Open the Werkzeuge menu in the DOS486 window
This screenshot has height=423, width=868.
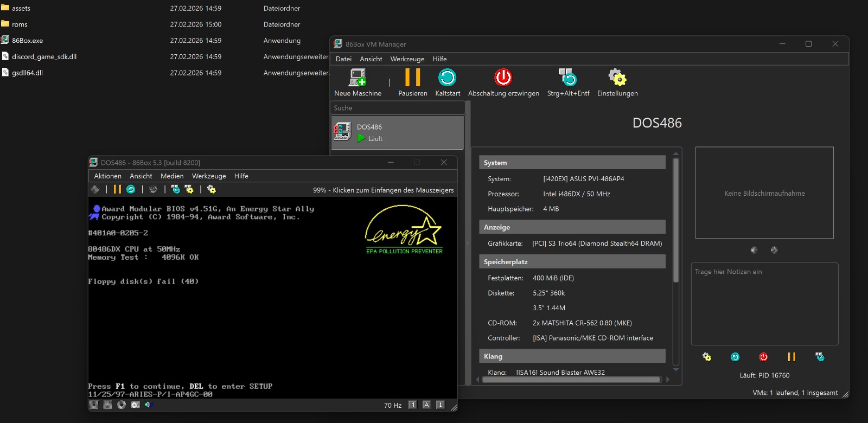tap(209, 176)
